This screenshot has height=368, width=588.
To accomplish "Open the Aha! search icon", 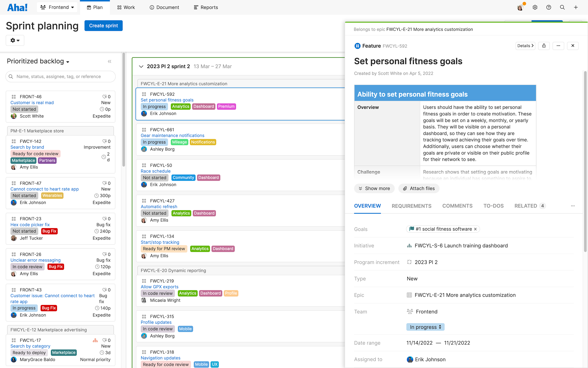I will point(562,7).
